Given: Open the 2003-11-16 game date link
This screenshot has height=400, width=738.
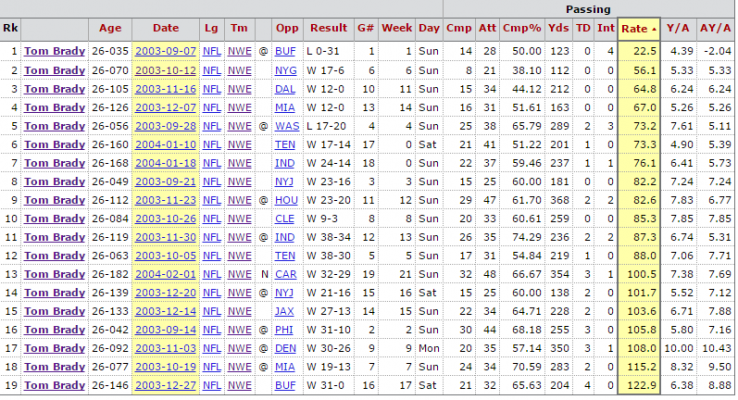Looking at the screenshot, I should (166, 89).
